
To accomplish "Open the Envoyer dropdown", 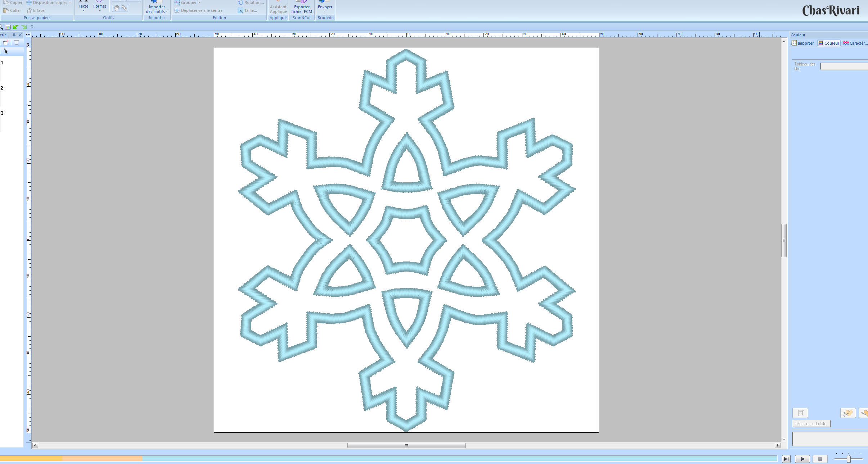I will click(x=325, y=7).
